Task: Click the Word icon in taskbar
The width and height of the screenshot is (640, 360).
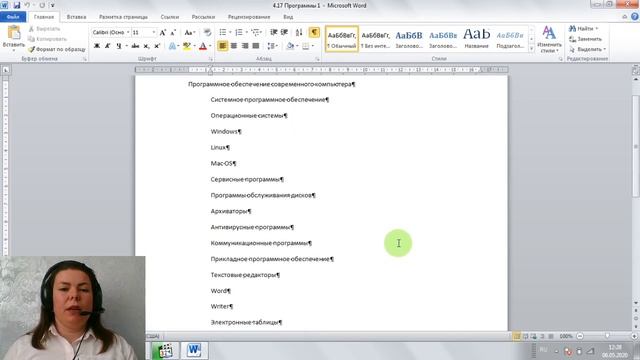Action: tap(194, 350)
